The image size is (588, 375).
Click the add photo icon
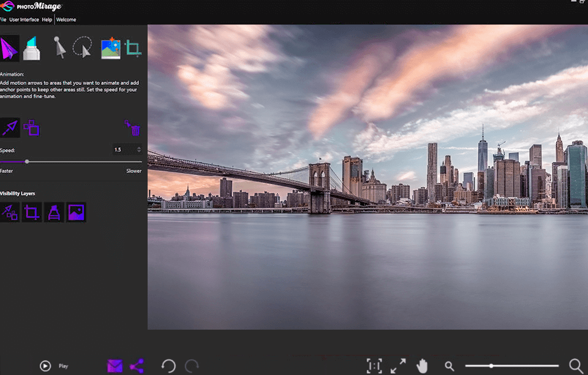click(110, 48)
